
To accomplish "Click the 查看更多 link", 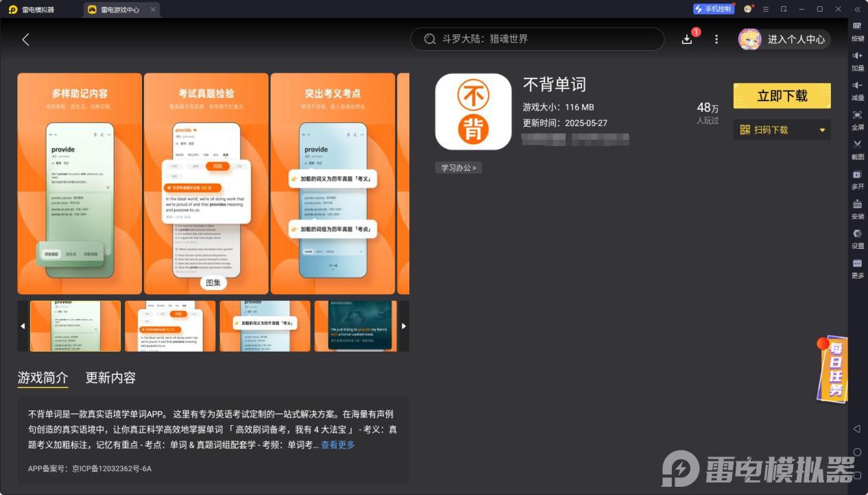I will tap(338, 445).
